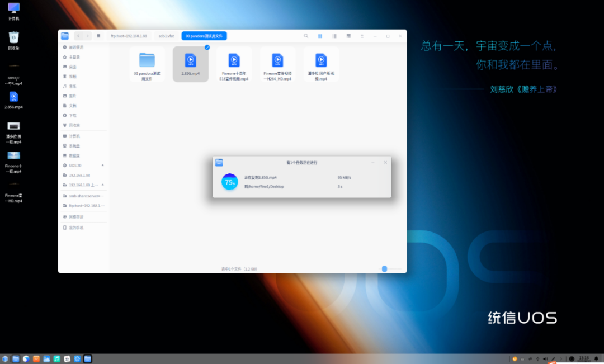Click the view toolbar icon right of list view
The width and height of the screenshot is (604, 364).
coord(348,36)
